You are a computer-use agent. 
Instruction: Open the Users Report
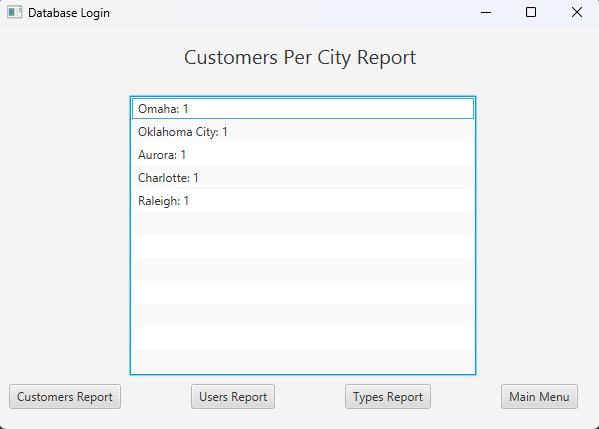point(233,397)
